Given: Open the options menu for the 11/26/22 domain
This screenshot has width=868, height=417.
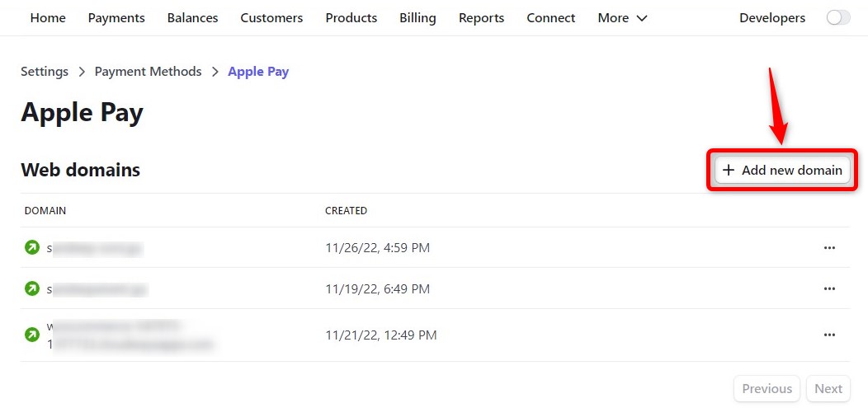Looking at the screenshot, I should coord(828,248).
